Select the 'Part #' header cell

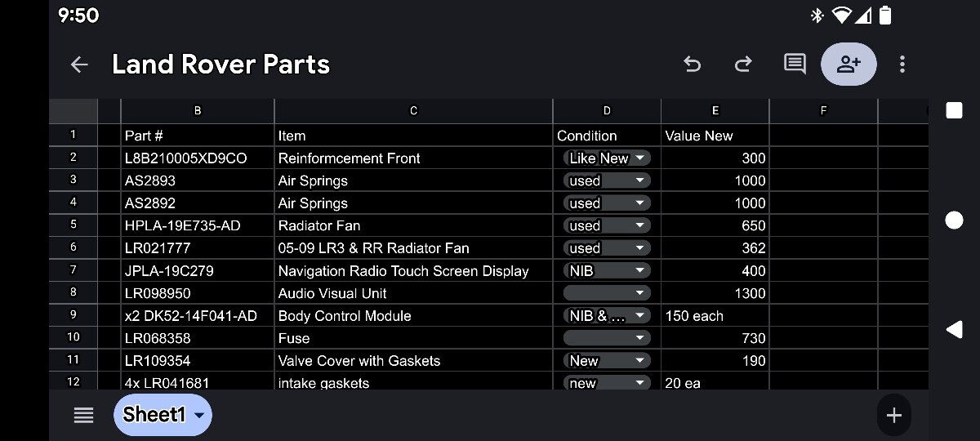pos(198,136)
